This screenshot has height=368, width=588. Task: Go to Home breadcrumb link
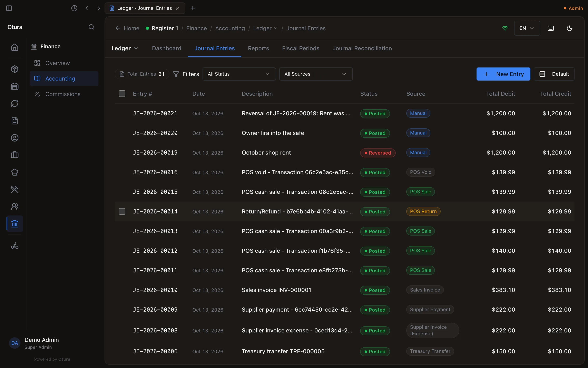127,28
